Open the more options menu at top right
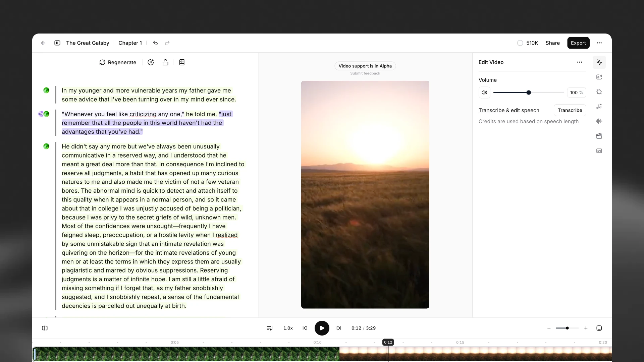This screenshot has height=362, width=644. point(600,43)
